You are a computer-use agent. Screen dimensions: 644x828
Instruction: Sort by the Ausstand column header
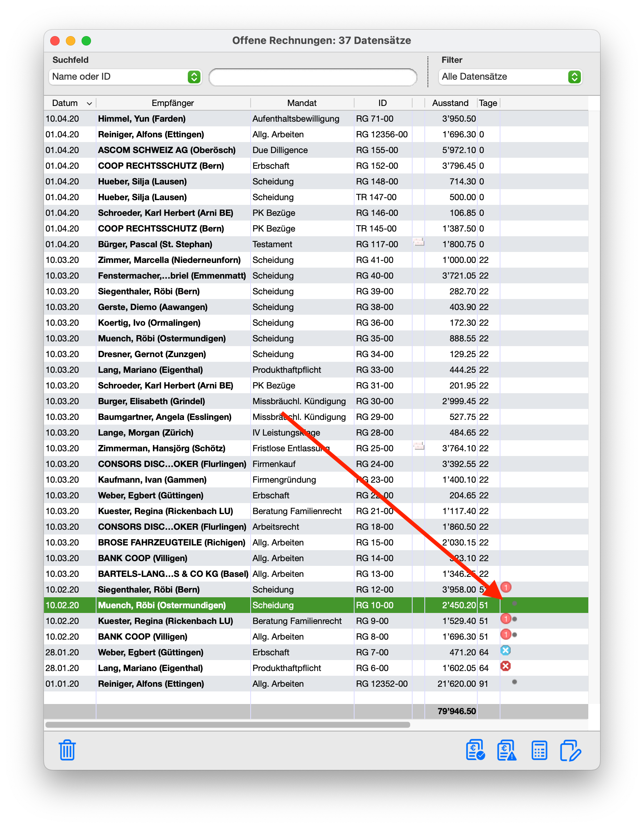[x=450, y=103]
